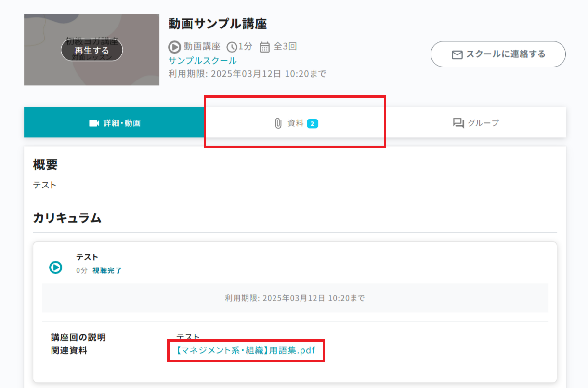Select the テスト lesson title in curriculum
This screenshot has height=388, width=588.
[87, 257]
